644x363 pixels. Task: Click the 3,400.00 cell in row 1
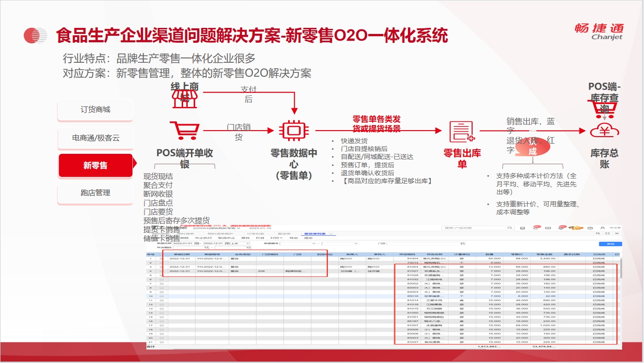544,258
